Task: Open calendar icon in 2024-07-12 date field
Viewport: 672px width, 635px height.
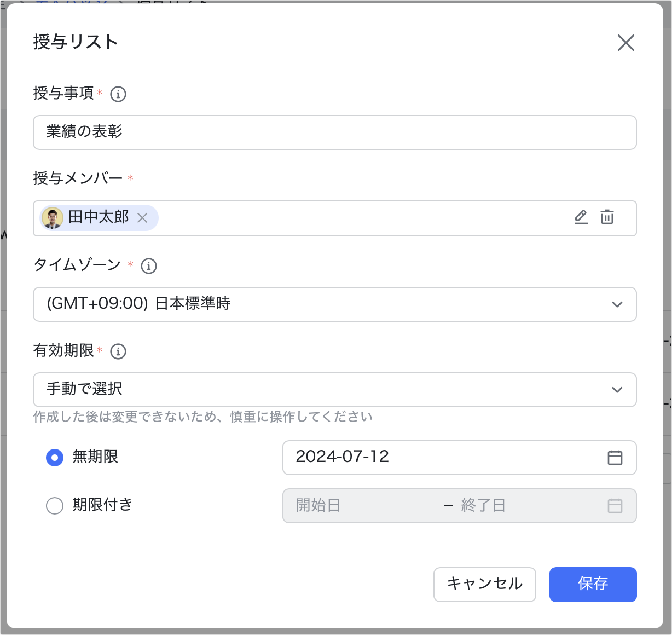Action: click(615, 458)
